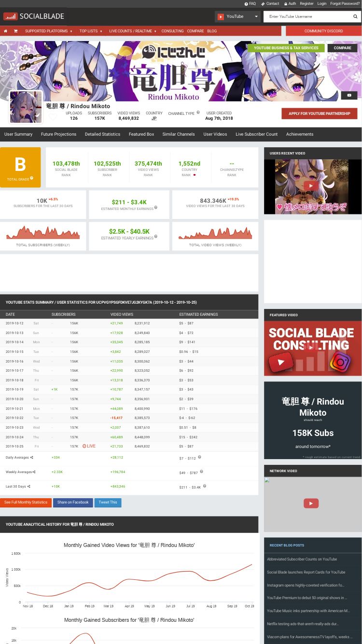Click share icon beside Last 30 Days
Image resolution: width=362 pixels, height=644 pixels.
click(x=28, y=486)
